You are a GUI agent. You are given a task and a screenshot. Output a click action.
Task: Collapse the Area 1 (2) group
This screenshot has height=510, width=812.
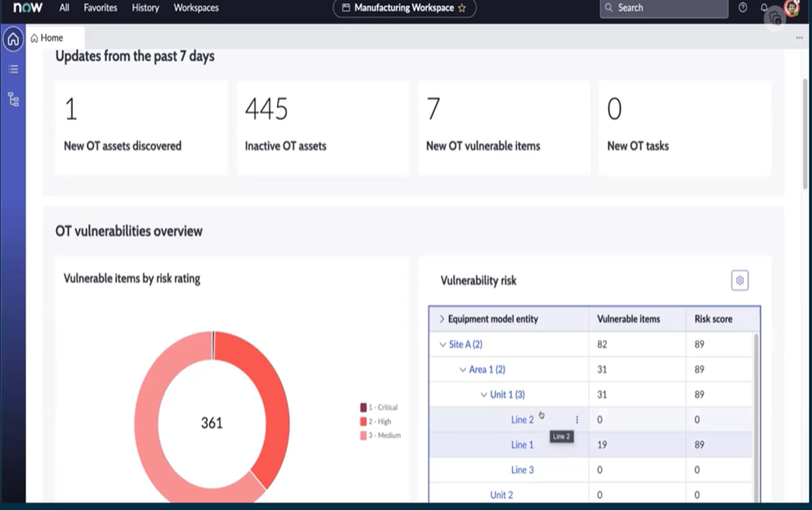pos(463,369)
